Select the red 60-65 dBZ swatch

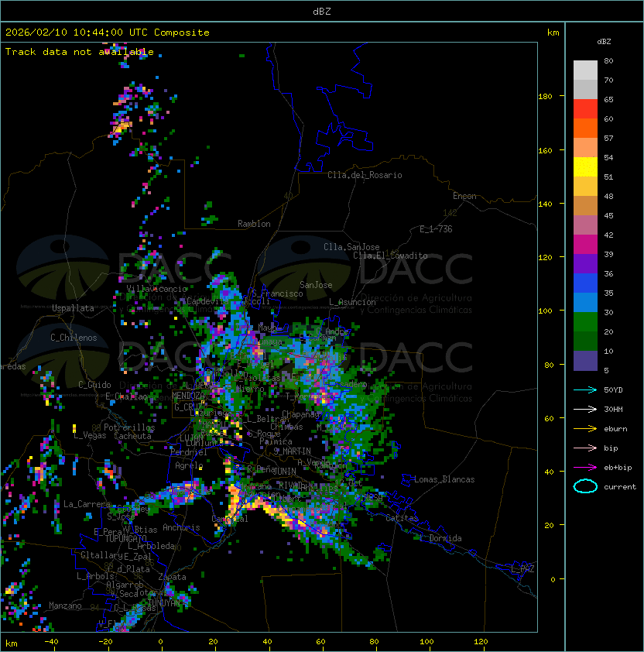coord(585,109)
